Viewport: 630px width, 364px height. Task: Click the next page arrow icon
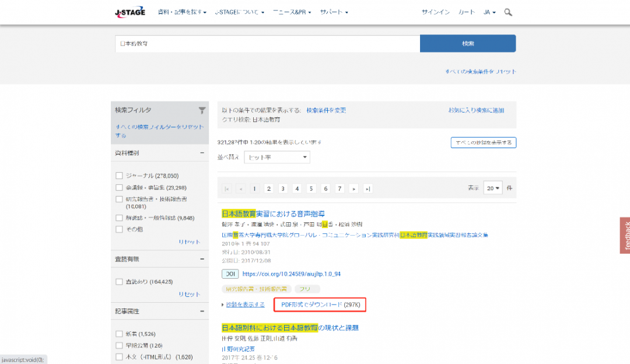click(353, 188)
